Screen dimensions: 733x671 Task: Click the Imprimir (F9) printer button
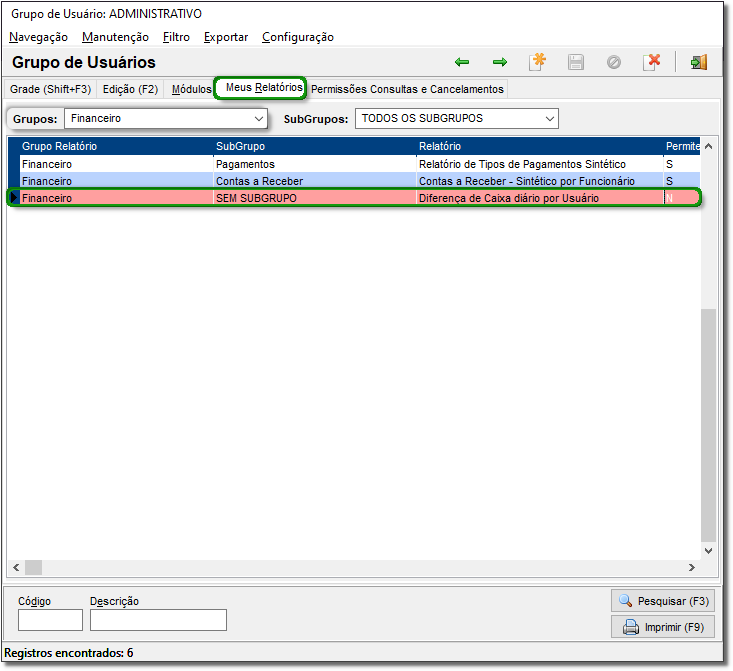[x=663, y=627]
